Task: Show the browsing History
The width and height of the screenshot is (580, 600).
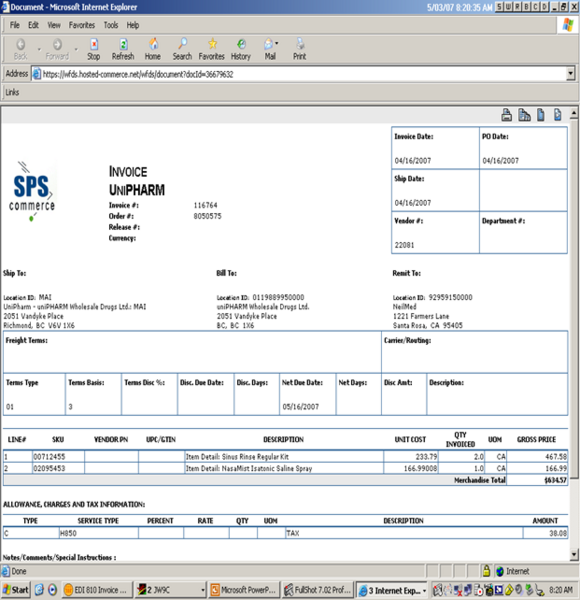Action: pyautogui.click(x=241, y=49)
